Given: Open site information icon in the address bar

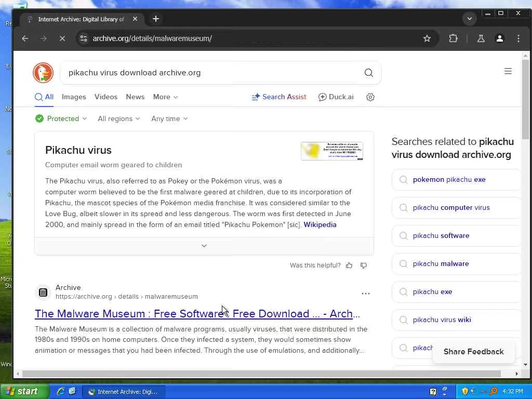Looking at the screenshot, I should tap(84, 38).
